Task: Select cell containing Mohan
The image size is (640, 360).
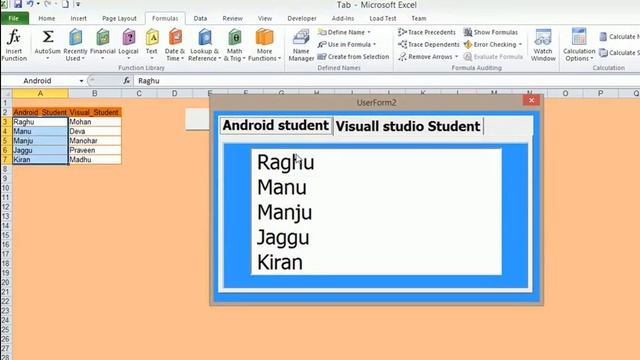Action: click(95, 122)
